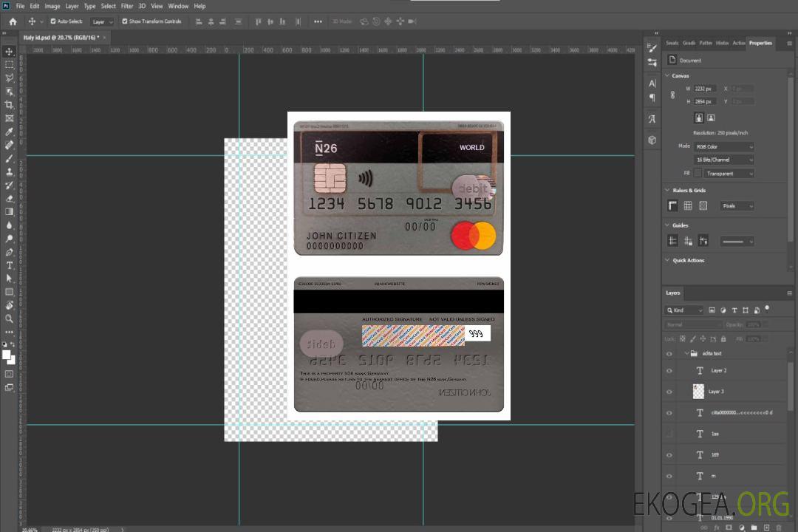Select the Zoom magnifier tool
The width and height of the screenshot is (798, 532).
click(x=9, y=318)
